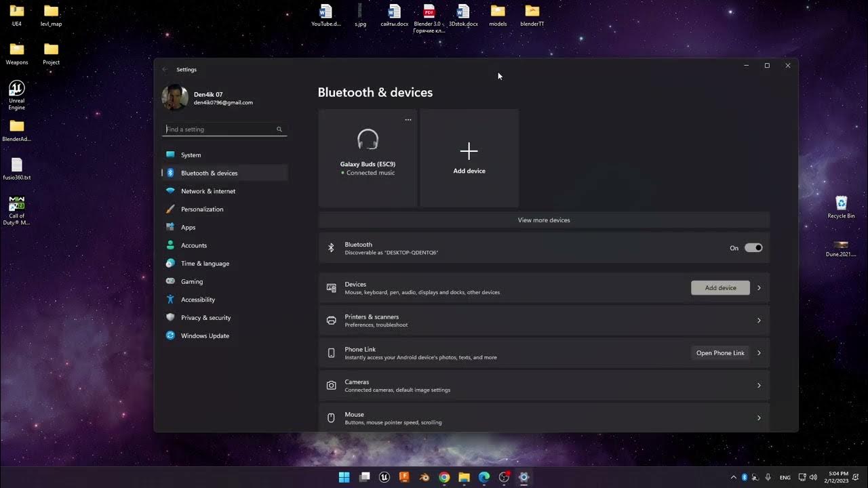Image resolution: width=868 pixels, height=488 pixels.
Task: Open Windows Update settings
Action: (x=224, y=335)
